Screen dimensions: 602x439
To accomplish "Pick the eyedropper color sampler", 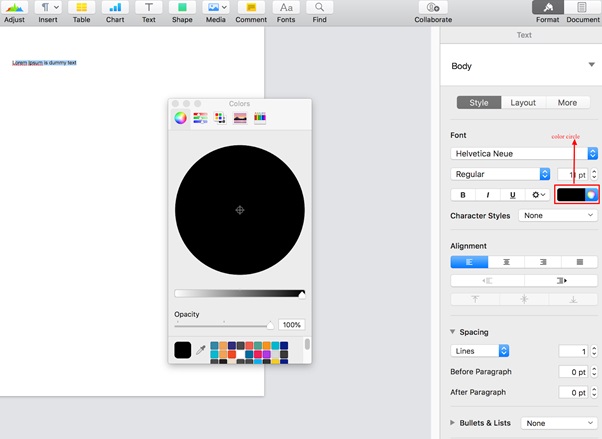I will (x=201, y=350).
